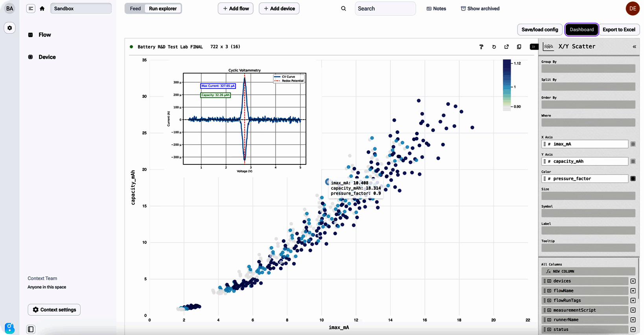Reset the chart with the undo arrow icon
The height and width of the screenshot is (335, 644).
tap(494, 47)
